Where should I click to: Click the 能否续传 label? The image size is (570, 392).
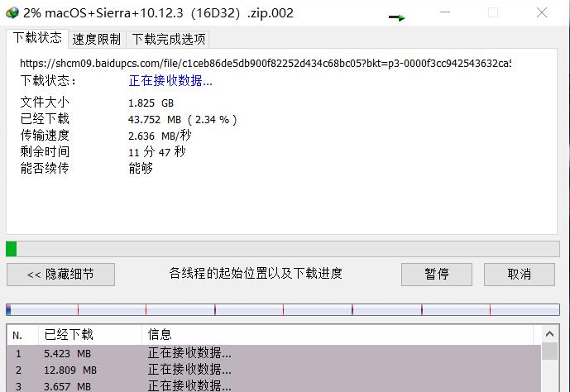pos(45,168)
